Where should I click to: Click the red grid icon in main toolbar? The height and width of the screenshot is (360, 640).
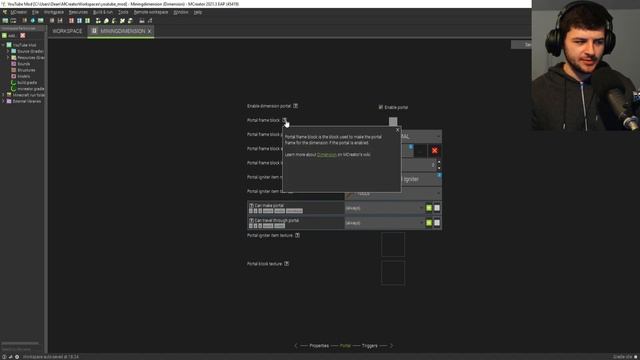click(x=71, y=20)
